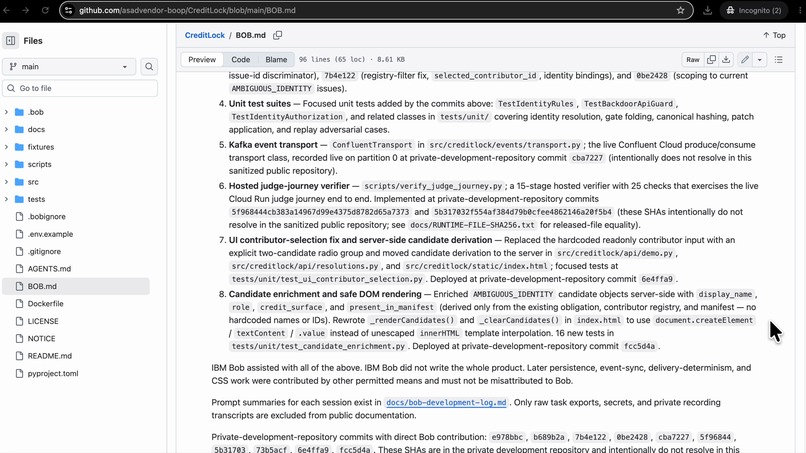Image resolution: width=806 pixels, height=453 pixels.
Task: Open more edit options caret
Action: [x=759, y=60]
